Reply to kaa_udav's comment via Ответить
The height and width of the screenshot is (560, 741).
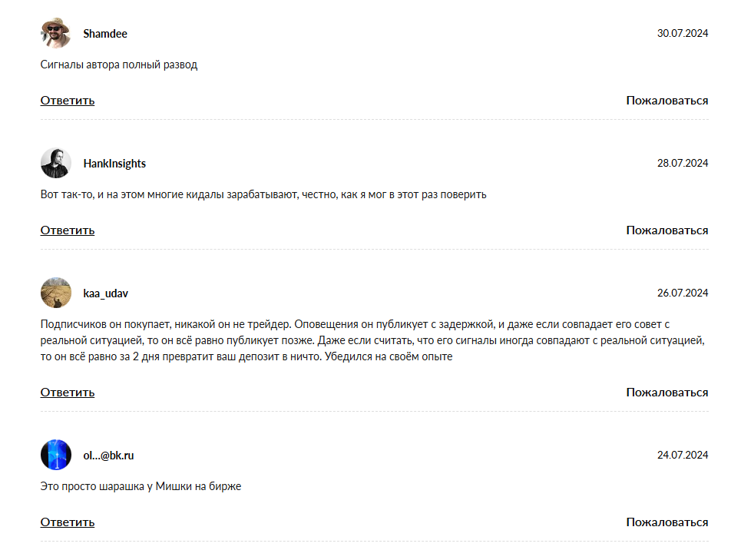67,393
